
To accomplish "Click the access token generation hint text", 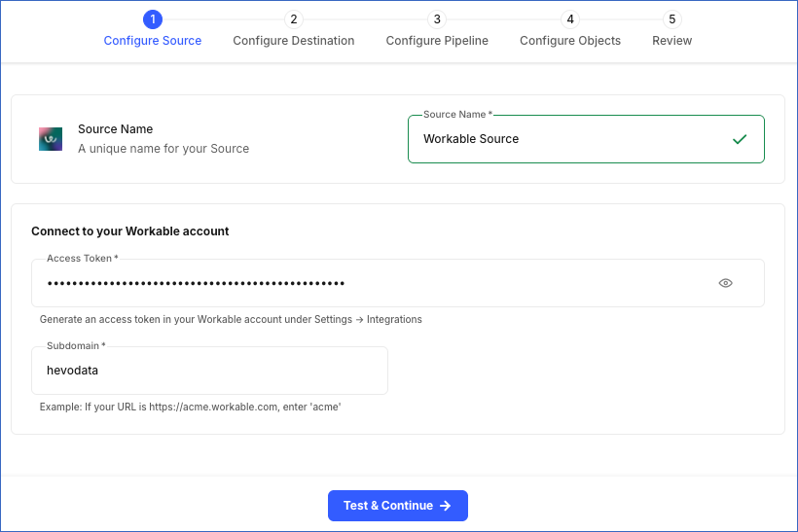I will click(231, 319).
